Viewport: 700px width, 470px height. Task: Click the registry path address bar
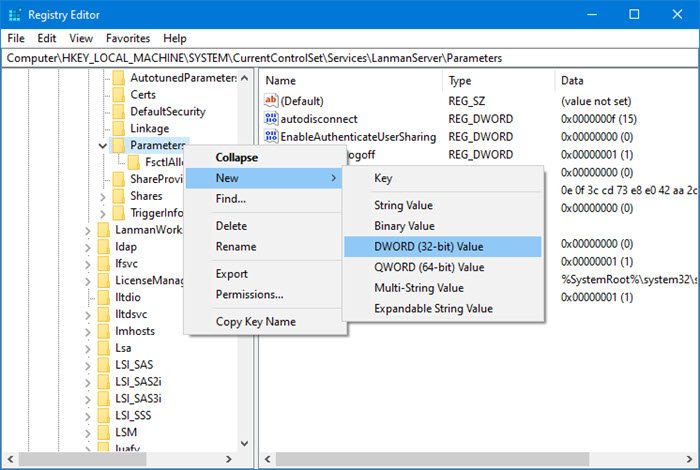coord(350,58)
